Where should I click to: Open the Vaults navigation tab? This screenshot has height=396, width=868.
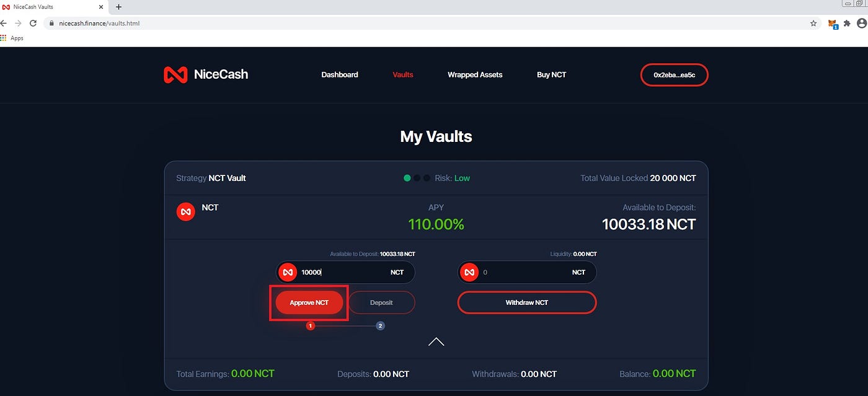tap(403, 75)
